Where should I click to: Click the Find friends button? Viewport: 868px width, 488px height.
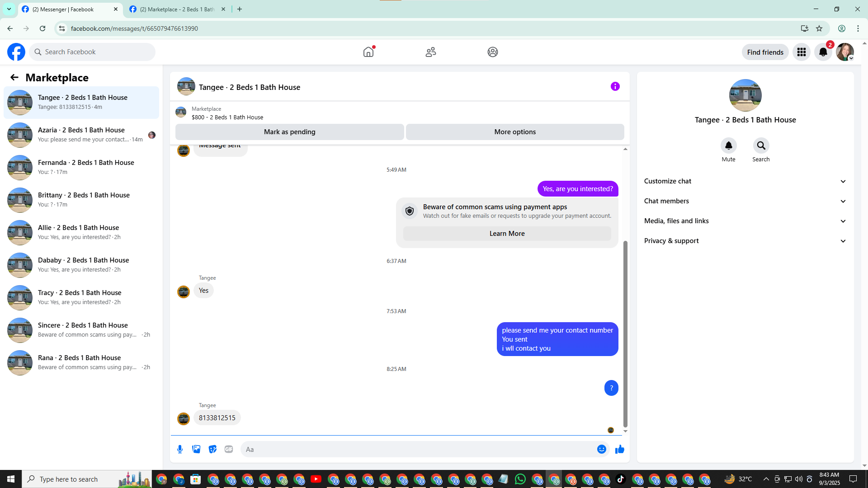[765, 52]
